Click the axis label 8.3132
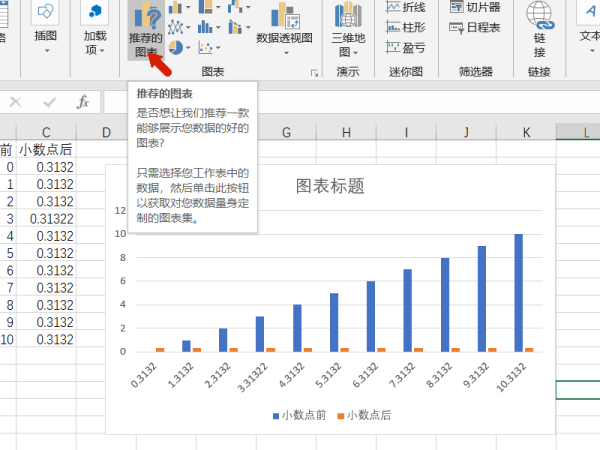The image size is (600, 450). click(439, 375)
